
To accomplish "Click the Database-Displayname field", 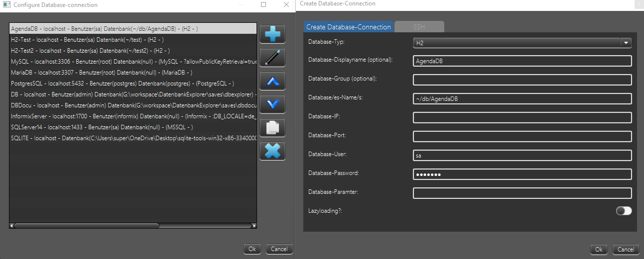I will click(x=522, y=61).
